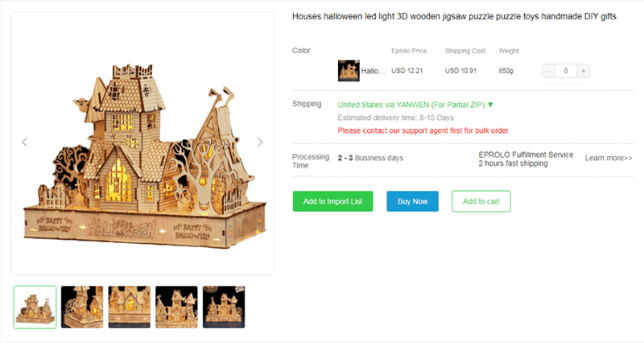
Task: Open the United States via YANWEN shipping dropdown
Action: point(415,105)
